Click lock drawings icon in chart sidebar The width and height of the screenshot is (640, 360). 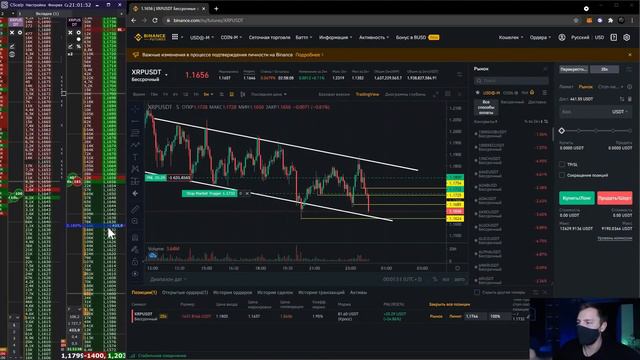point(135,261)
